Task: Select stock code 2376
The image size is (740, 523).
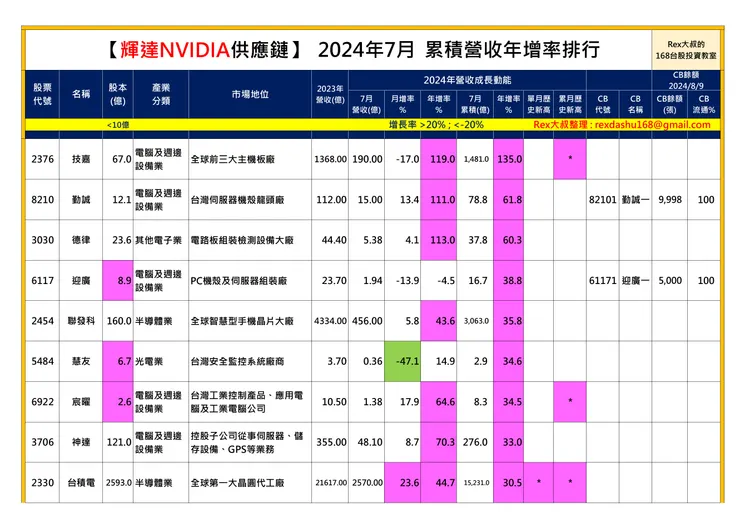Action: pyautogui.click(x=42, y=159)
